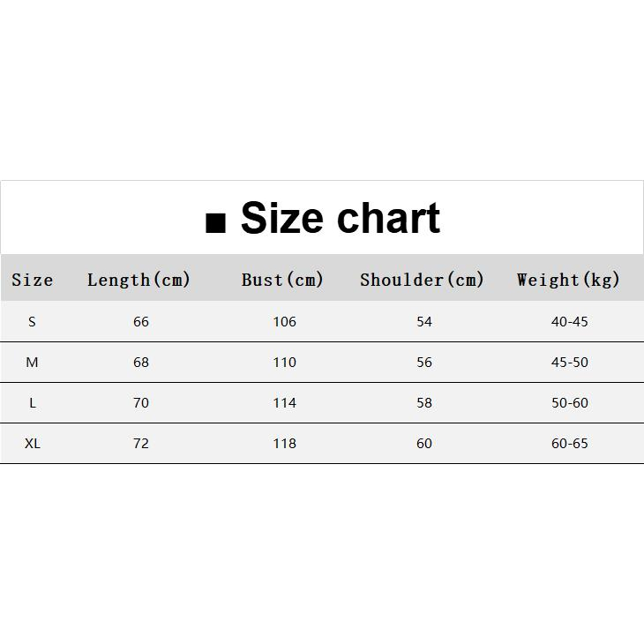
Task: Click the Shoulder(cm) column header
Action: click(x=423, y=281)
